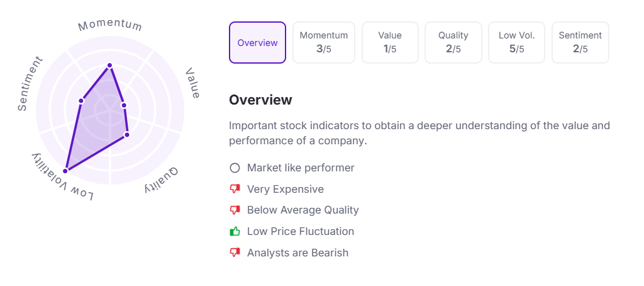The image size is (644, 286).
Task: Click the Quality data point on radar chart
Action: click(126, 134)
